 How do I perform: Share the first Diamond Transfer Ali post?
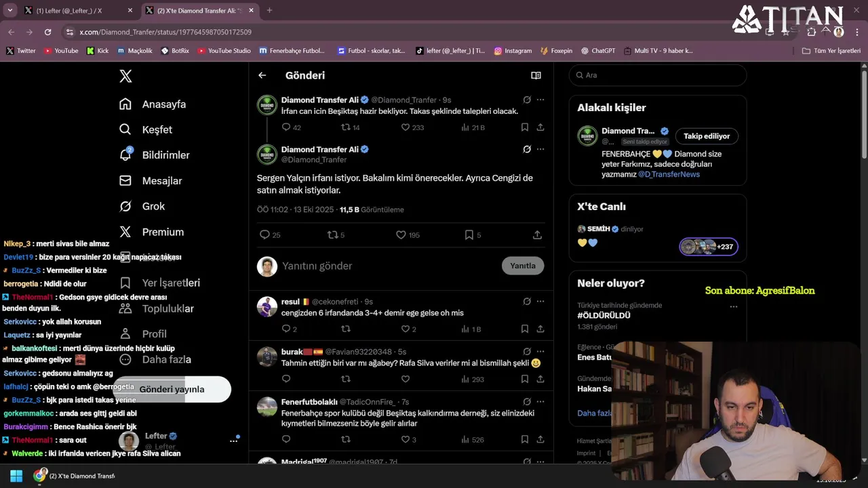(540, 127)
